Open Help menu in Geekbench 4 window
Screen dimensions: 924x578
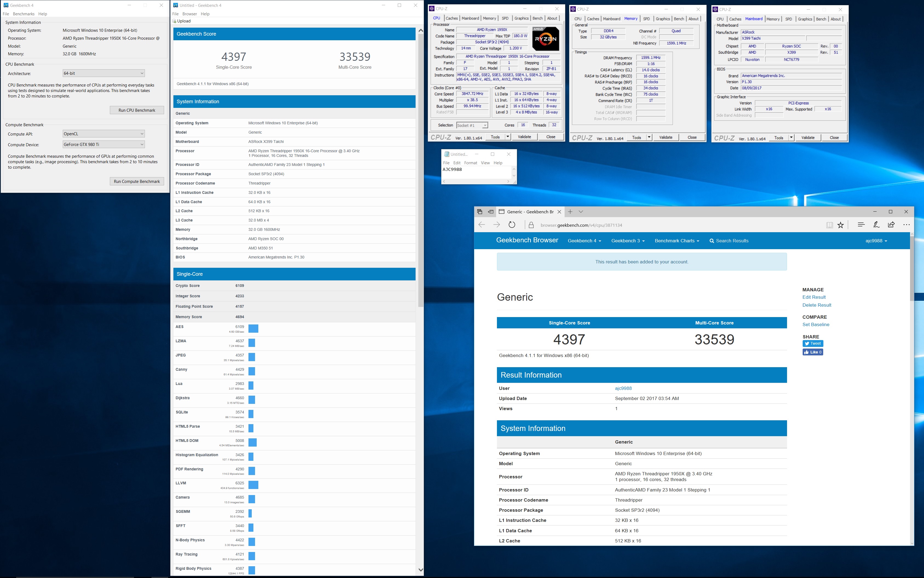pos(42,14)
